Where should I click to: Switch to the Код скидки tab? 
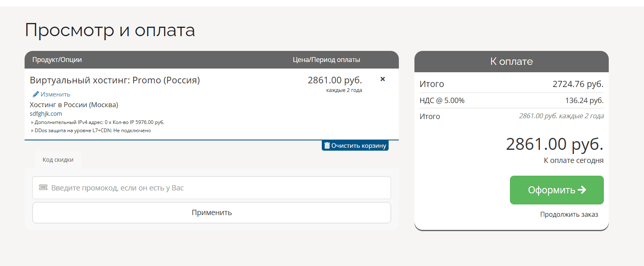(58, 160)
